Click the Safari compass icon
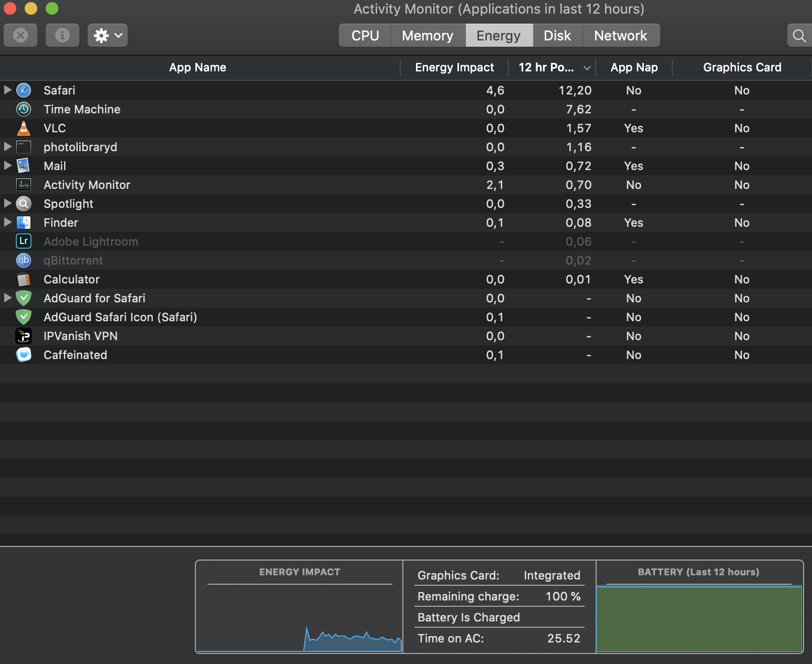The image size is (812, 664). coord(24,90)
